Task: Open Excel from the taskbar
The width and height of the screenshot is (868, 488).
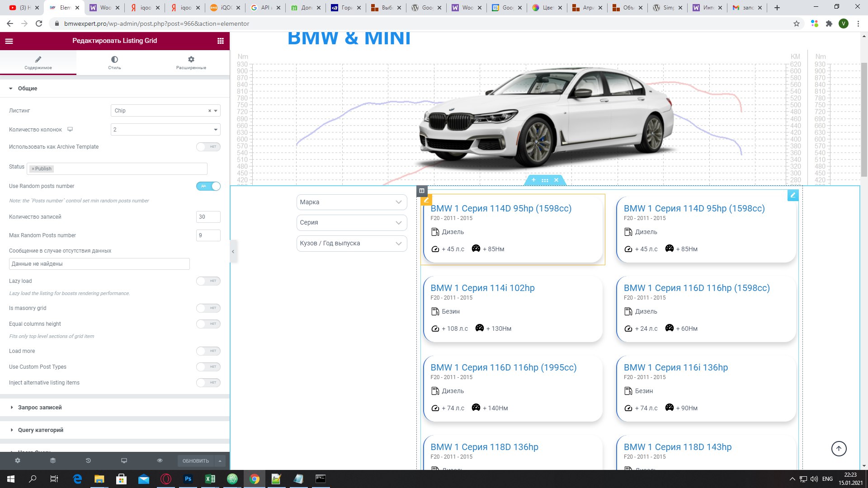Action: [x=210, y=479]
